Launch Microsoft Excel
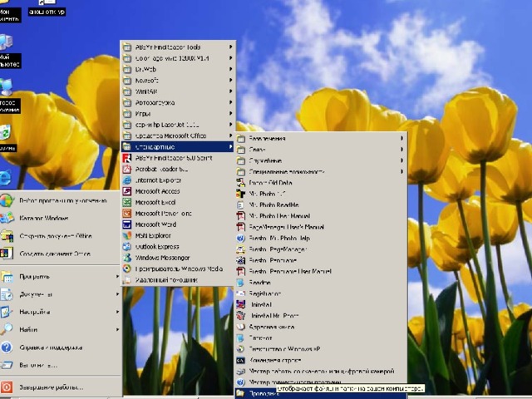Screen dimensions: 532x399 pyautogui.click(x=177, y=202)
